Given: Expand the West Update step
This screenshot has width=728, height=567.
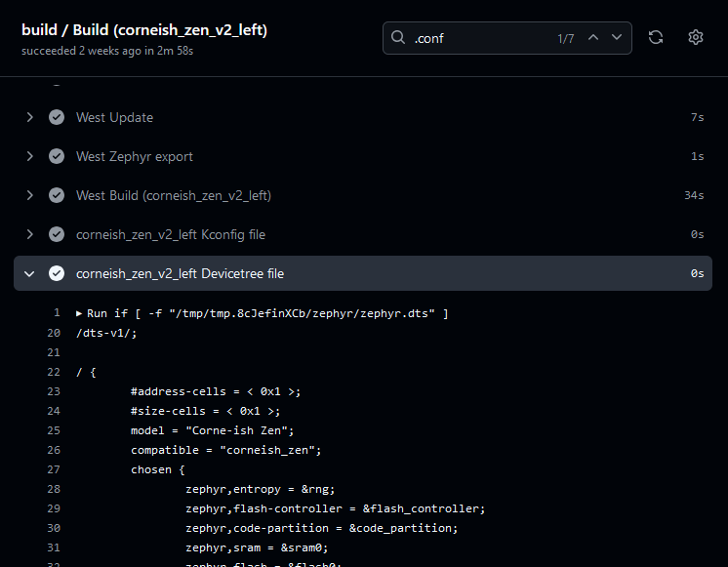Looking at the screenshot, I should [x=29, y=117].
